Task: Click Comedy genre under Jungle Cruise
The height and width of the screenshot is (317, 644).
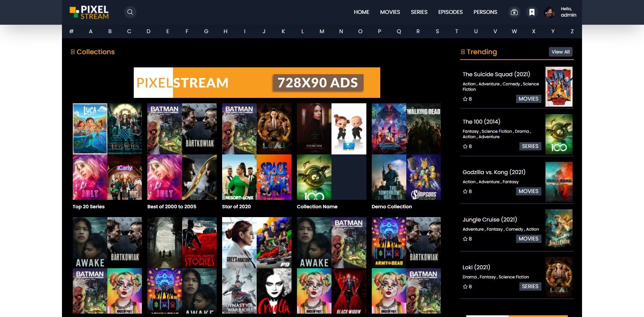Action: pos(514,229)
